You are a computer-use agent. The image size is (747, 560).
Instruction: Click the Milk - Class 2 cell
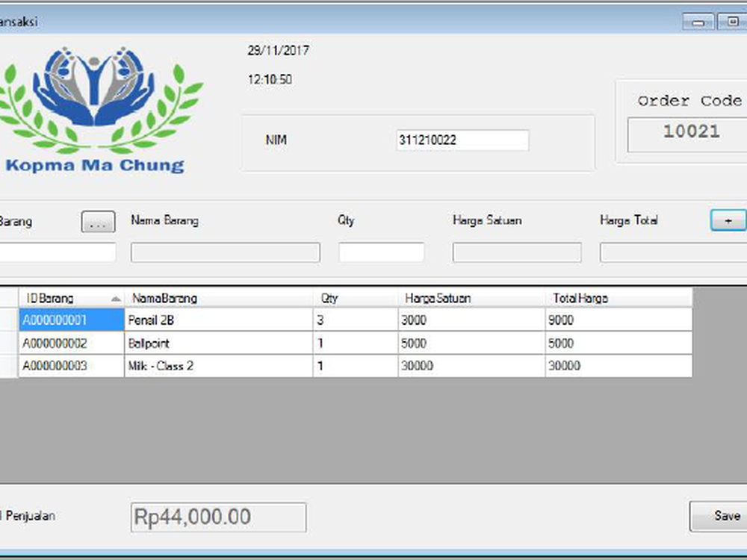click(x=218, y=366)
